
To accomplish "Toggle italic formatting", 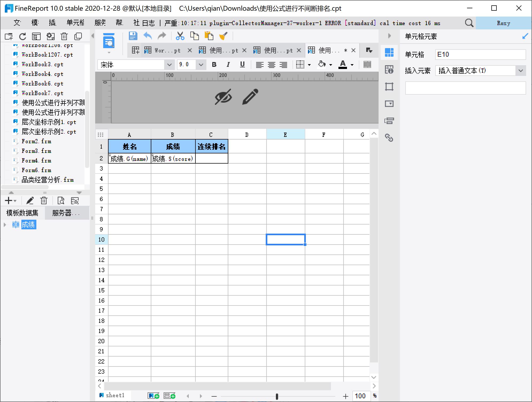I will point(228,64).
